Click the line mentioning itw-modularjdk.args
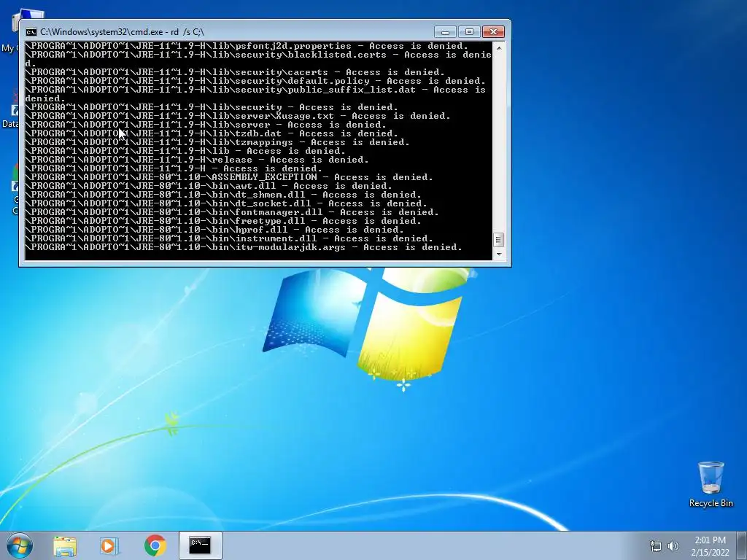The height and width of the screenshot is (560, 747). click(244, 247)
